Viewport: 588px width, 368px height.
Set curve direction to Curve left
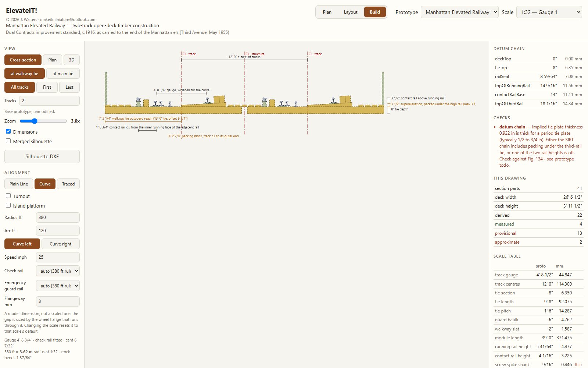(x=22, y=244)
